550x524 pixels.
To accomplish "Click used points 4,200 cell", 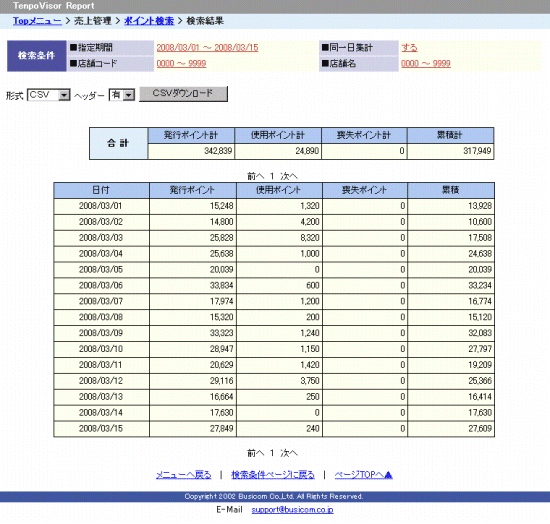I will pos(279,222).
